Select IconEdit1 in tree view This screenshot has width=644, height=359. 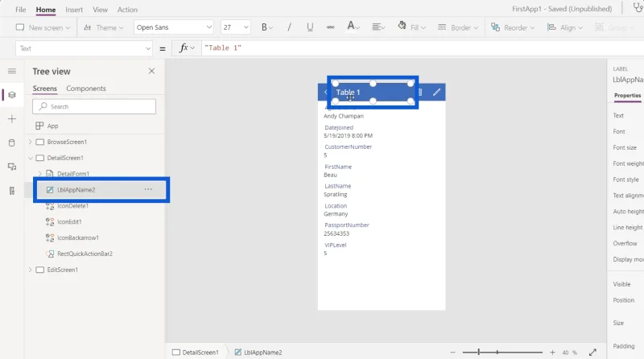(69, 222)
